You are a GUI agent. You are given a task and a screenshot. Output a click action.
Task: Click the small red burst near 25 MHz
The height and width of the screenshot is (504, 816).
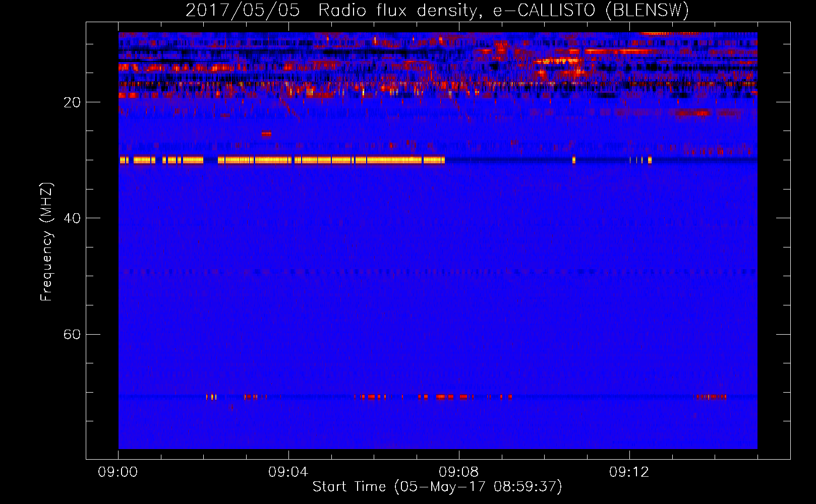266,134
